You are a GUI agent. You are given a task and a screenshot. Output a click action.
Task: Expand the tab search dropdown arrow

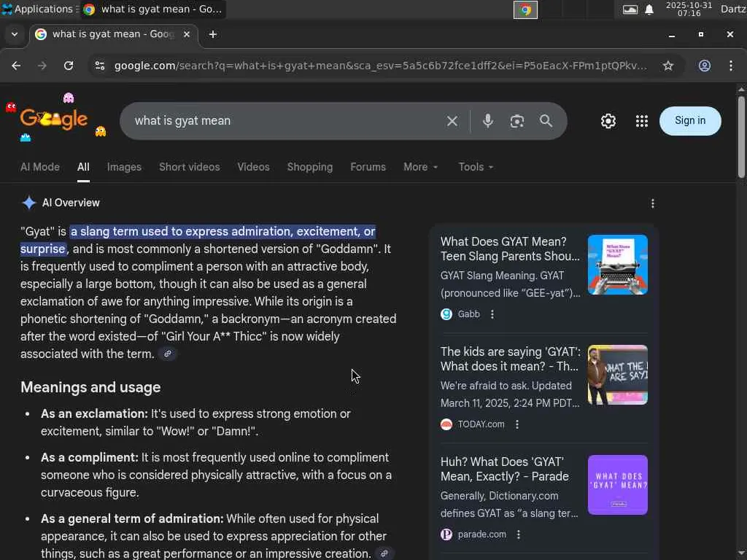(x=15, y=34)
